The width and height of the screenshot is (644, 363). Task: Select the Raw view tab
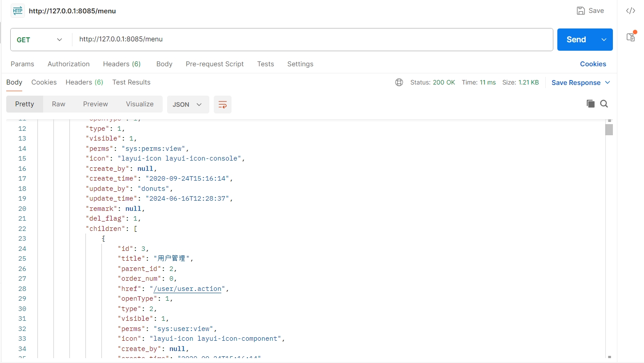(x=59, y=104)
